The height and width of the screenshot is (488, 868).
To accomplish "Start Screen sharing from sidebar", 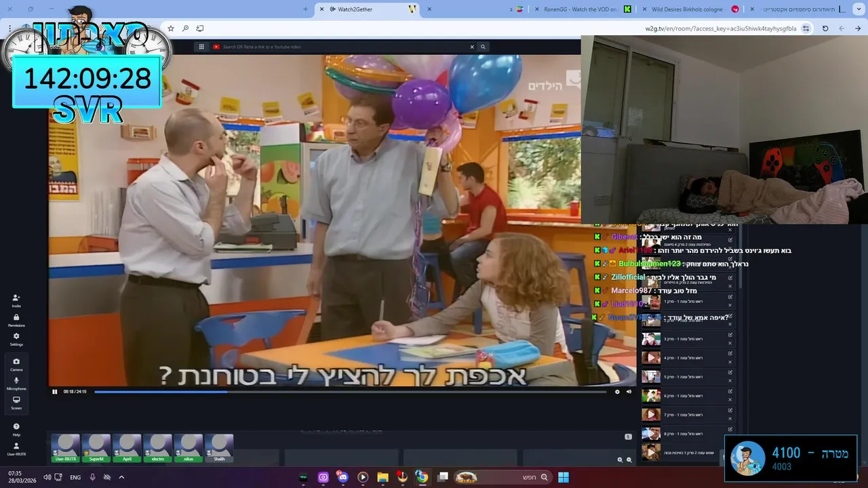I will (x=16, y=403).
